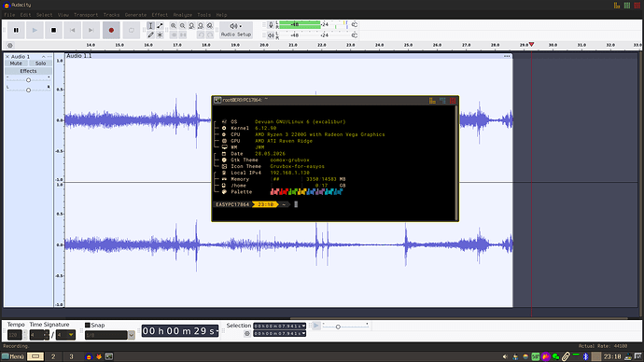Open timeline options gear icon
The image size is (644, 362).
pyautogui.click(x=10, y=45)
